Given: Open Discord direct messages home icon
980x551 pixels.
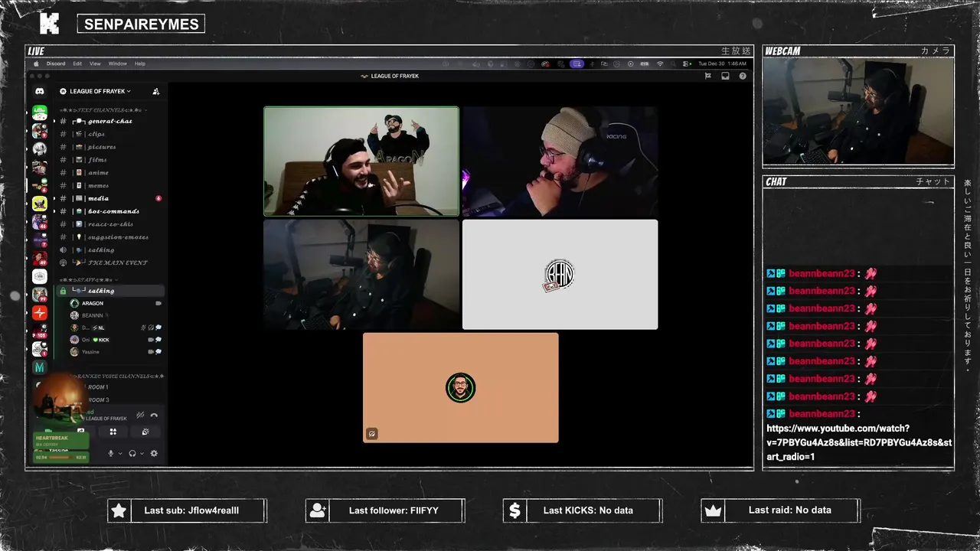Looking at the screenshot, I should (39, 91).
